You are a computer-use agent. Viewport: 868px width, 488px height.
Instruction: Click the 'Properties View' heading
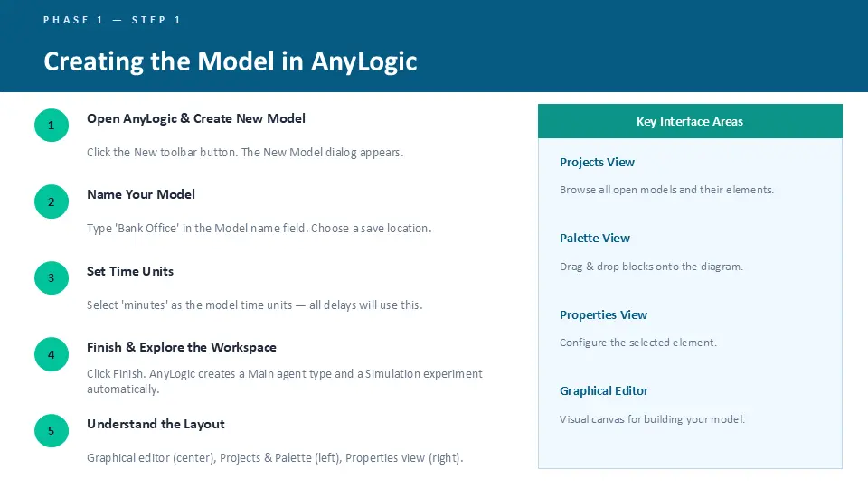point(603,314)
